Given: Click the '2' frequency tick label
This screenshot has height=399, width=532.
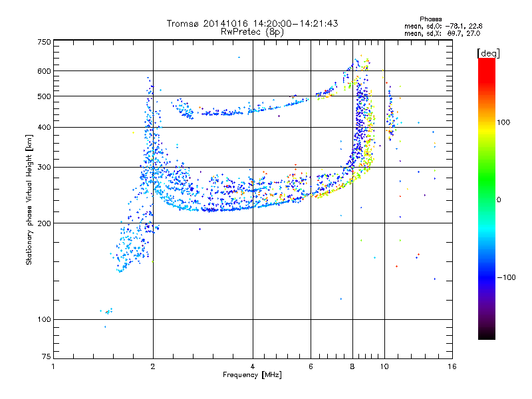Looking at the screenshot, I should point(153,366).
